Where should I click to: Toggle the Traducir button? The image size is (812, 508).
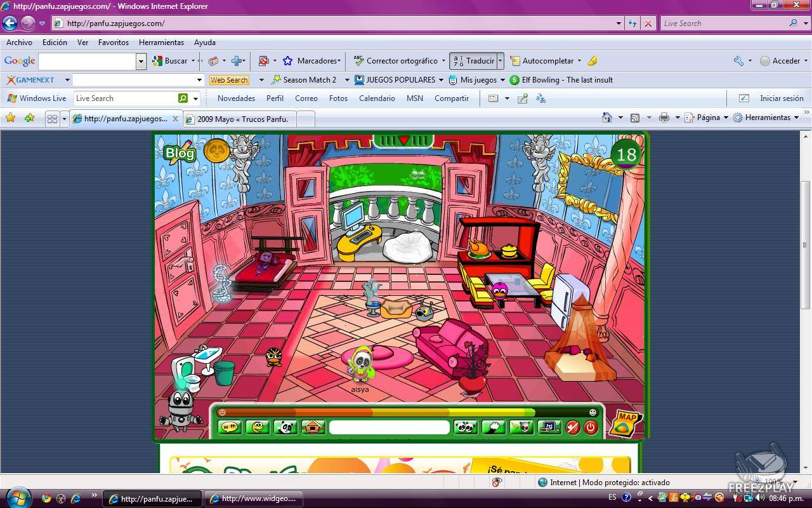(x=473, y=61)
